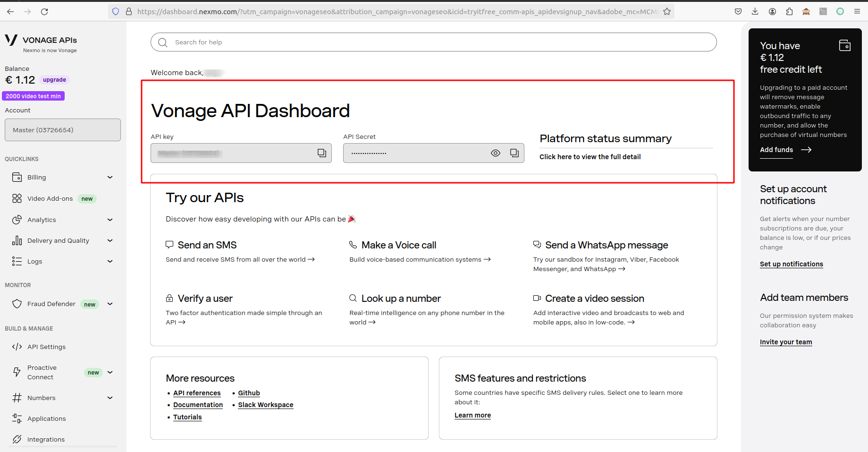
Task: Open Applications in the sidebar
Action: pos(46,419)
